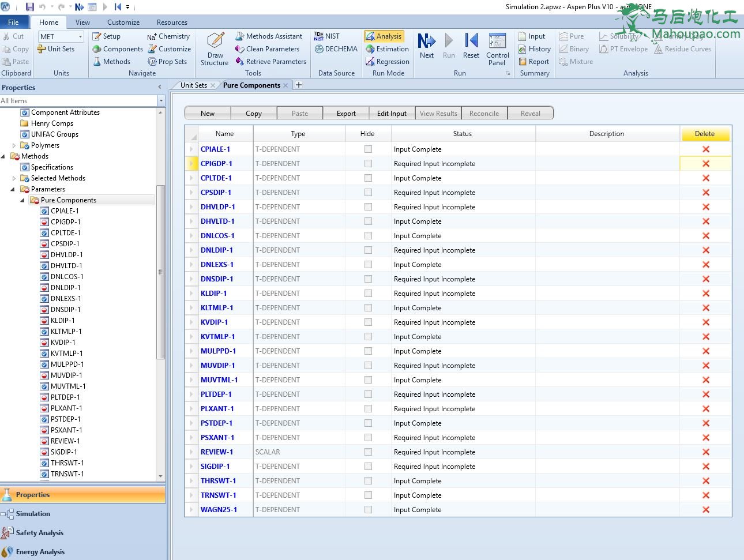The width and height of the screenshot is (744, 560).
Task: Collapse the Pure Components tree node
Action: click(23, 200)
